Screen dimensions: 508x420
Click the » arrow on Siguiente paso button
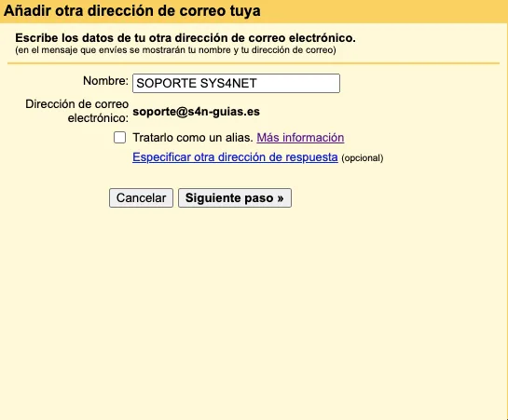[281, 198]
